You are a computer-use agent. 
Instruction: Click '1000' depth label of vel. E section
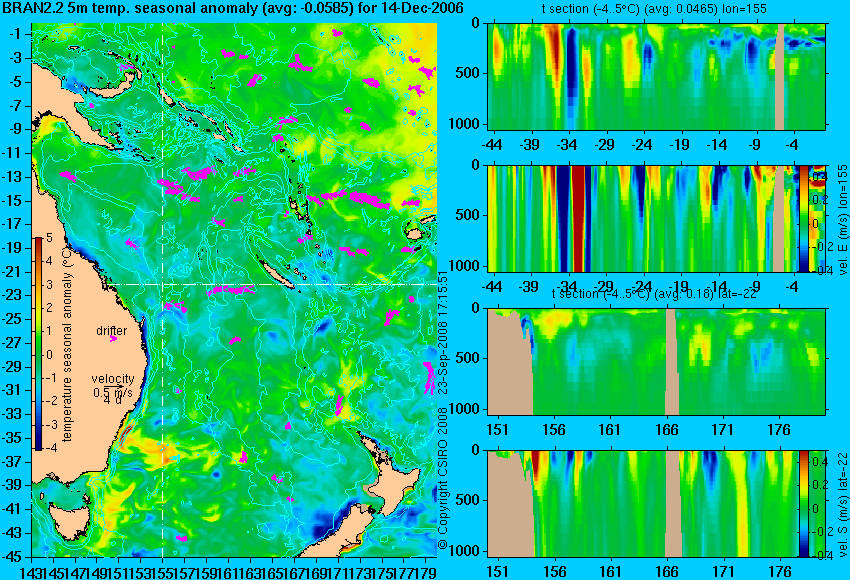pyautogui.click(x=465, y=266)
